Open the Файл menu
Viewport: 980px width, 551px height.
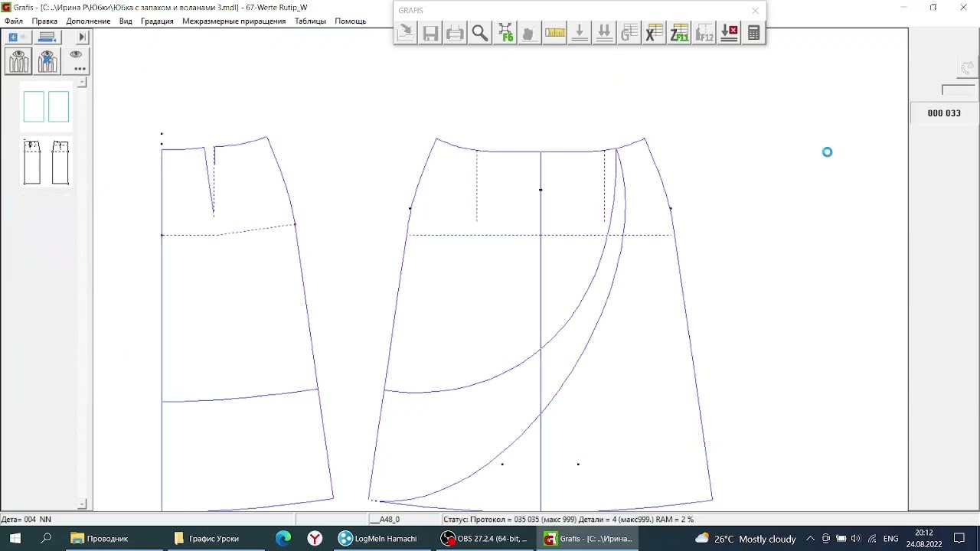[x=14, y=21]
